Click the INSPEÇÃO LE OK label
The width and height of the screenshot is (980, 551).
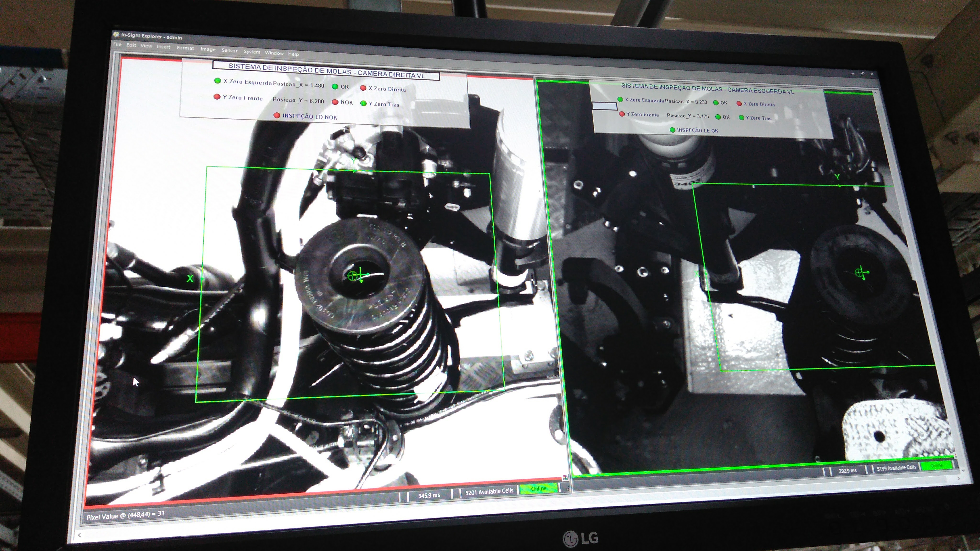tap(697, 130)
